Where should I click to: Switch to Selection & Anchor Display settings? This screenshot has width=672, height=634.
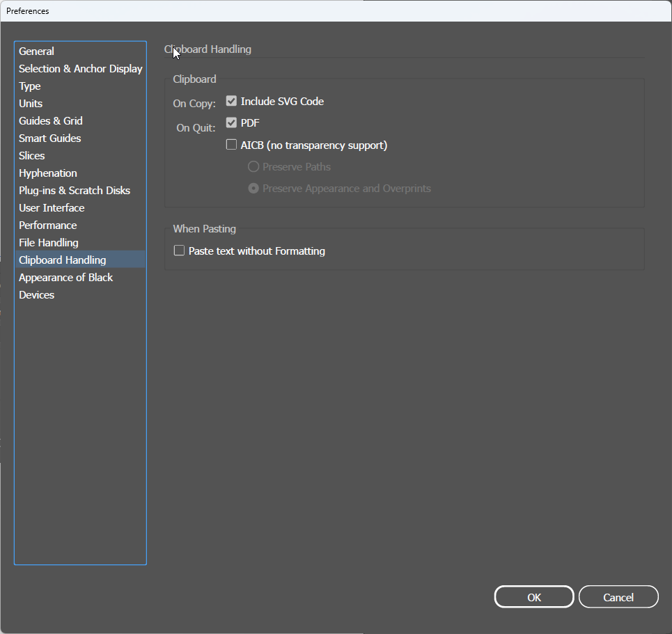tap(80, 68)
